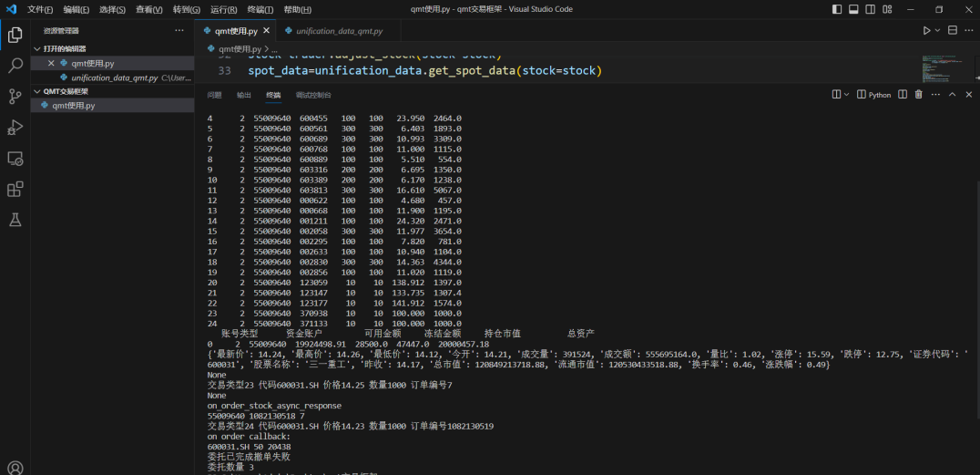Open Explorer panel more actions ellipsis
The image size is (980, 475).
179,31
